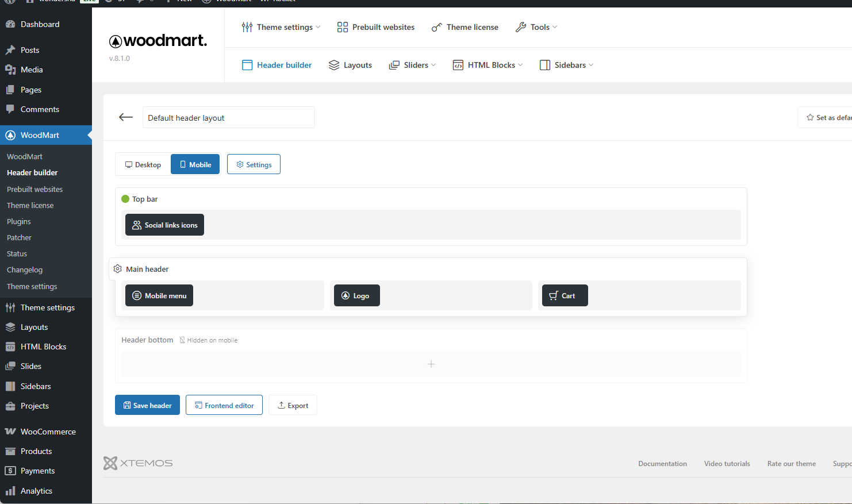The image size is (852, 504).
Task: Open the Documentation footer link
Action: [662, 464]
